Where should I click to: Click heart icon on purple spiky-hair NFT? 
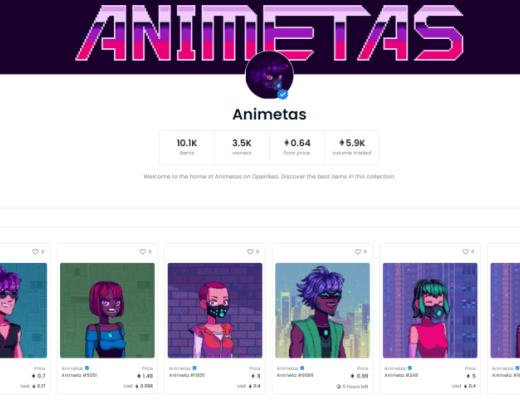coord(358,252)
